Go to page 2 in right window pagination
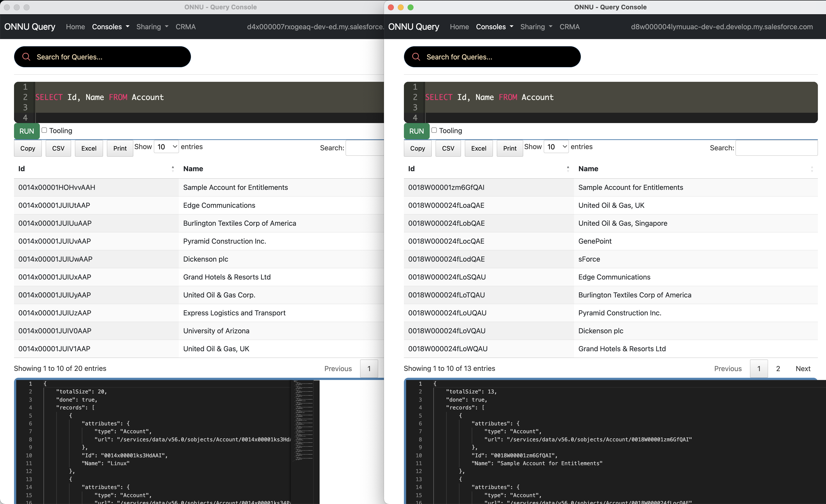 click(778, 368)
